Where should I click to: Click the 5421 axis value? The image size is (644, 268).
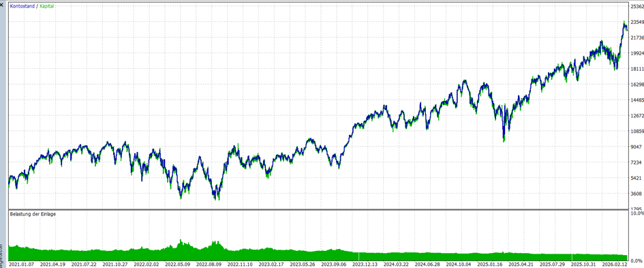pos(637,179)
